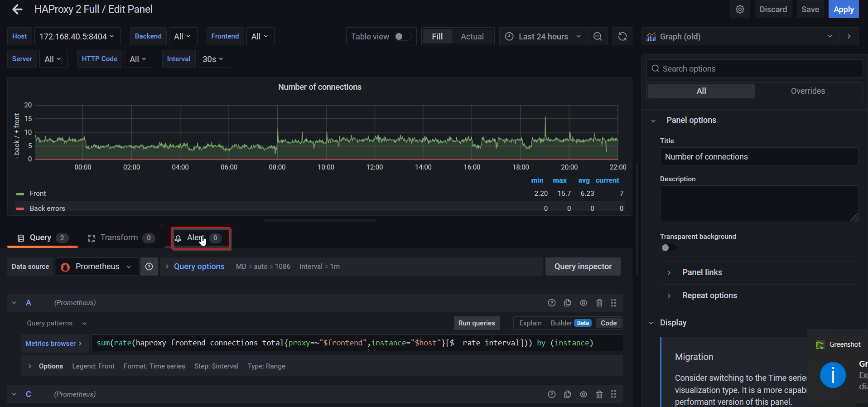Open Server All dropdown
The image size is (868, 407).
[x=53, y=59]
